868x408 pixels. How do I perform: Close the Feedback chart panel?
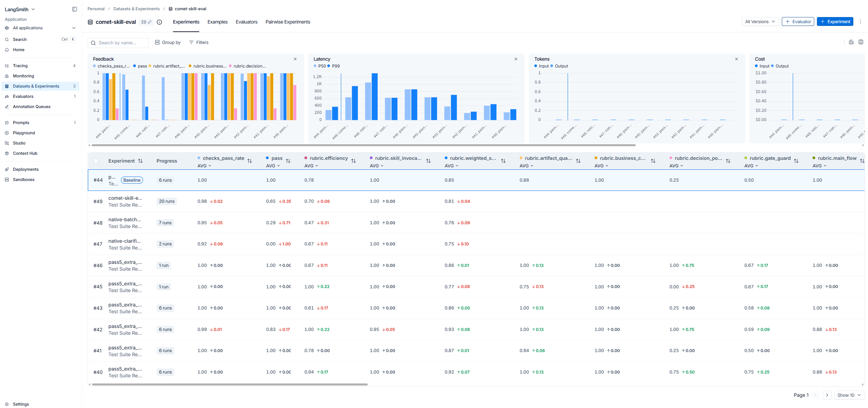[x=295, y=59]
